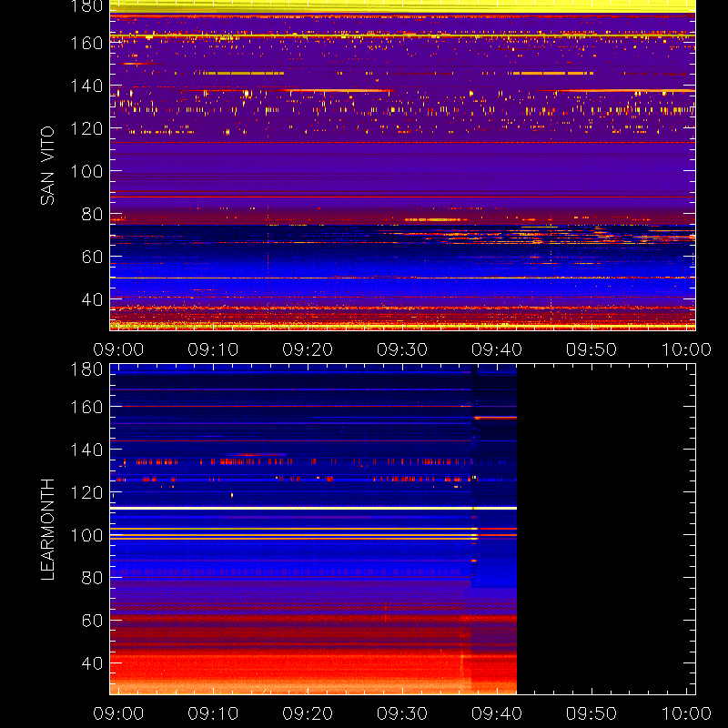This screenshot has width=728, height=728.
Task: Click SAN VITO bright yellow band at top
Action: tap(402, 6)
